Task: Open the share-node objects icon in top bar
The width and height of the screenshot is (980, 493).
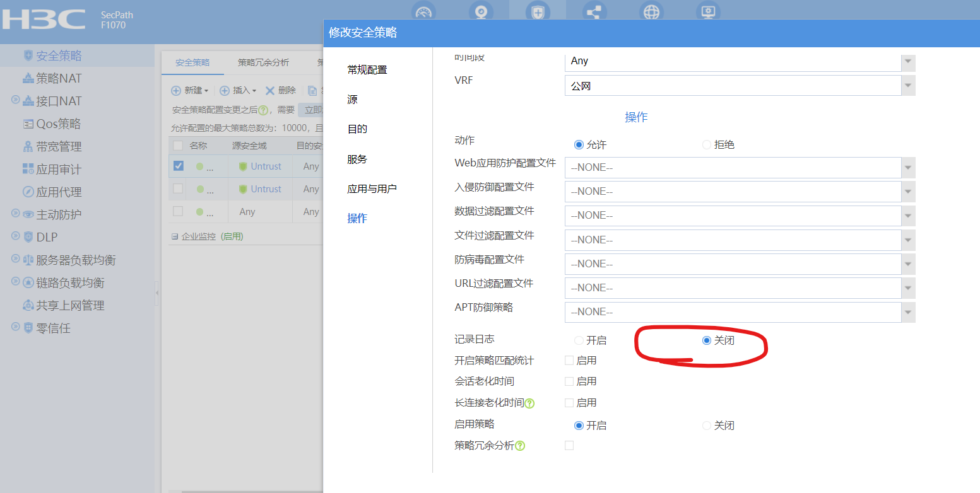Action: click(x=594, y=12)
